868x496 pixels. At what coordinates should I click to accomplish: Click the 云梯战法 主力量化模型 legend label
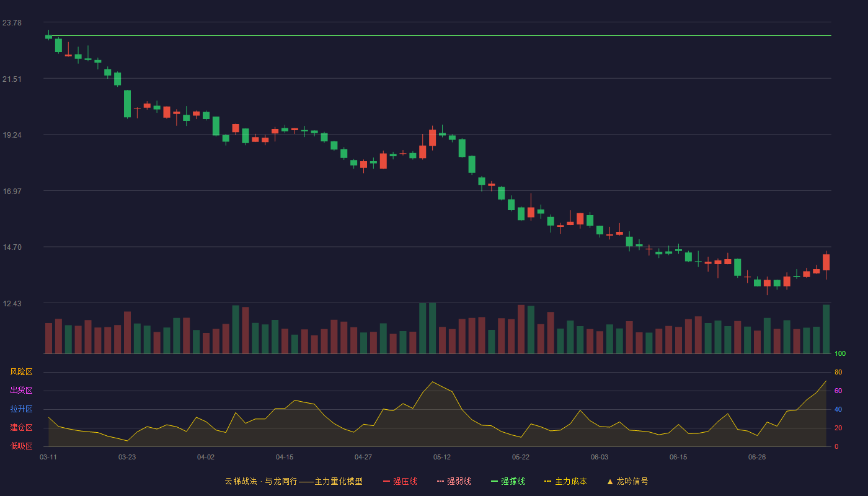pyautogui.click(x=293, y=481)
